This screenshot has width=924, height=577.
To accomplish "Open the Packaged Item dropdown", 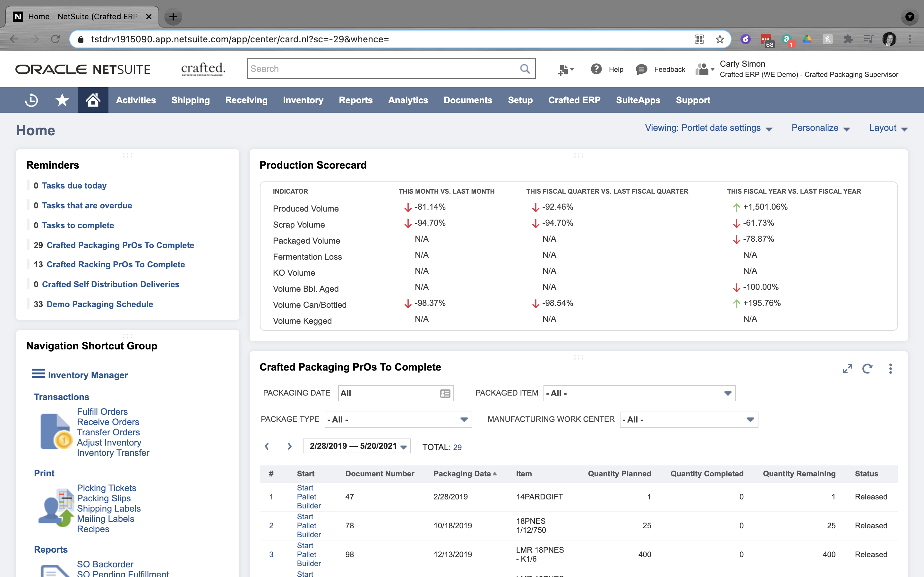I will click(x=728, y=393).
